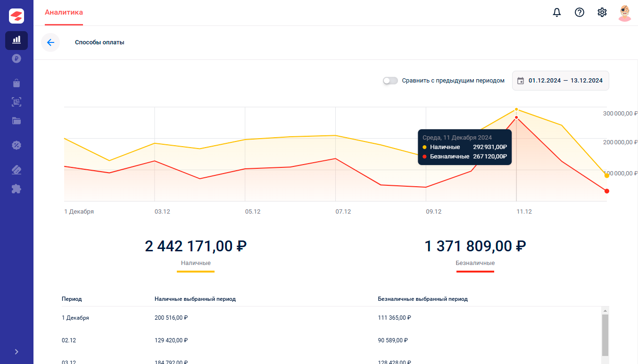The width and height of the screenshot is (638, 364).
Task: Toggle compare with previous period switch
Action: (x=390, y=81)
